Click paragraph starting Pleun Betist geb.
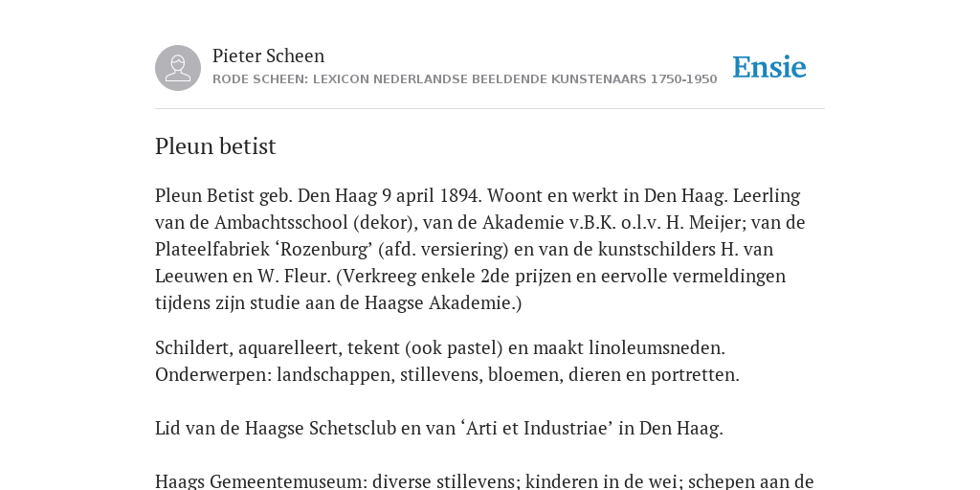This screenshot has height=490, width=980. click(480, 250)
